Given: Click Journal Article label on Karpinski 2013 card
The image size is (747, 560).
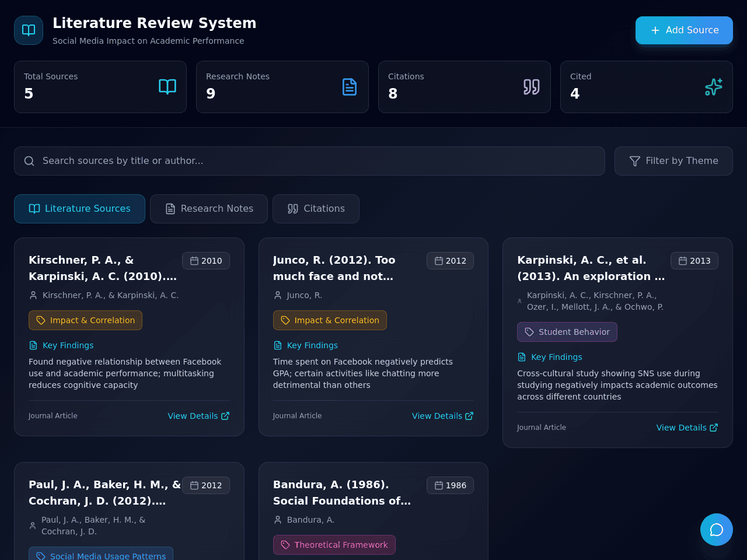Looking at the screenshot, I should point(542,428).
